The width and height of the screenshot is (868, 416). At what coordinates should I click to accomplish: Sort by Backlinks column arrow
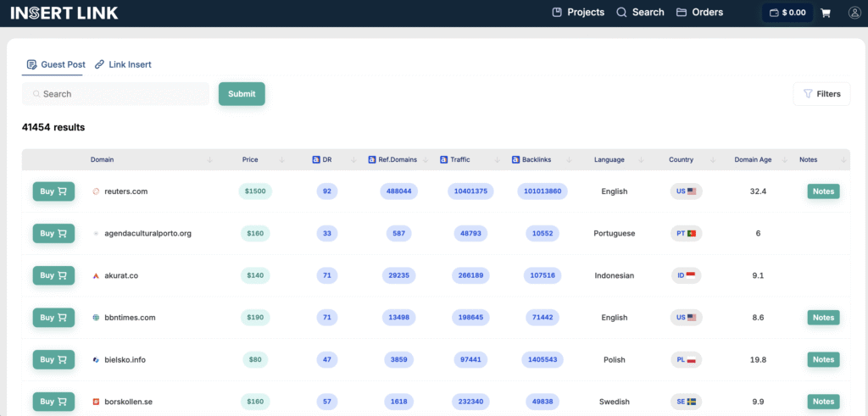[569, 160]
